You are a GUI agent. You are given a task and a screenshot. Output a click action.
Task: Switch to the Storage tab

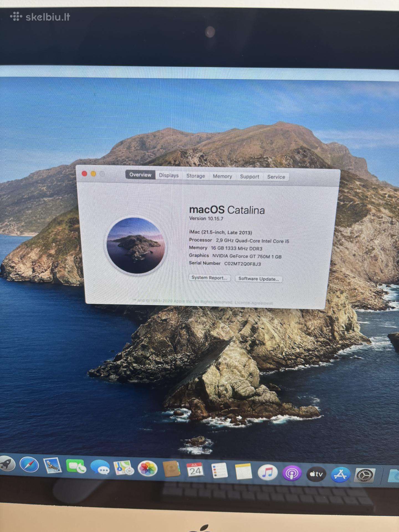click(x=196, y=176)
